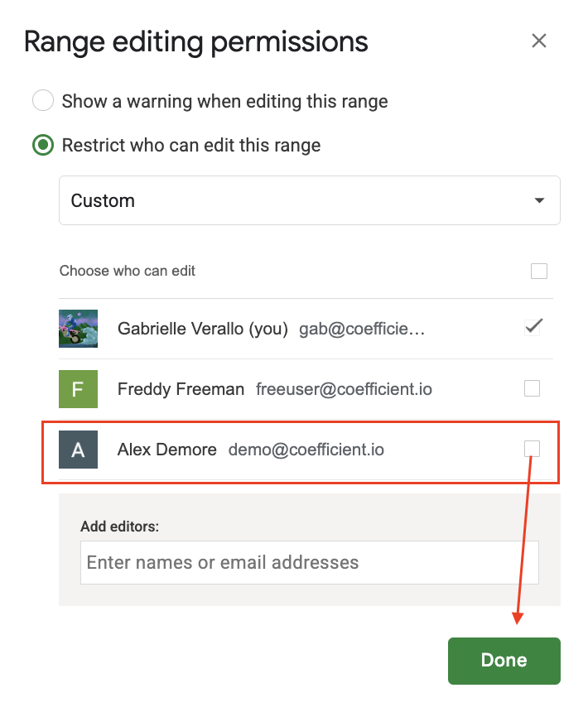Select 'Show a warning when editing' radio button
The image size is (588, 712).
coord(42,102)
